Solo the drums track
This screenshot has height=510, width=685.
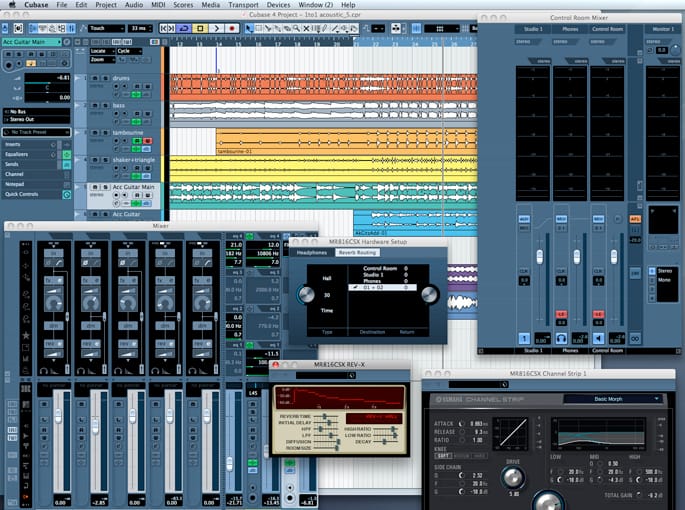coord(105,78)
